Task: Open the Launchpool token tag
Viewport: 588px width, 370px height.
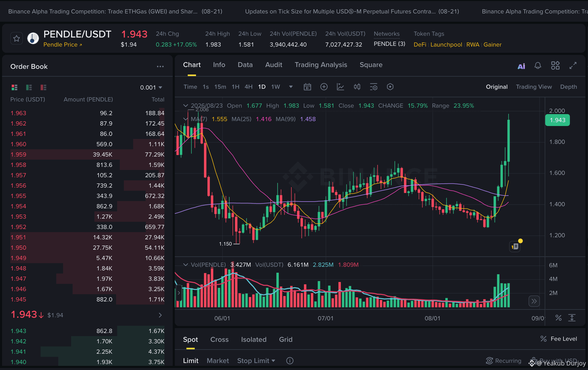Action: point(446,45)
